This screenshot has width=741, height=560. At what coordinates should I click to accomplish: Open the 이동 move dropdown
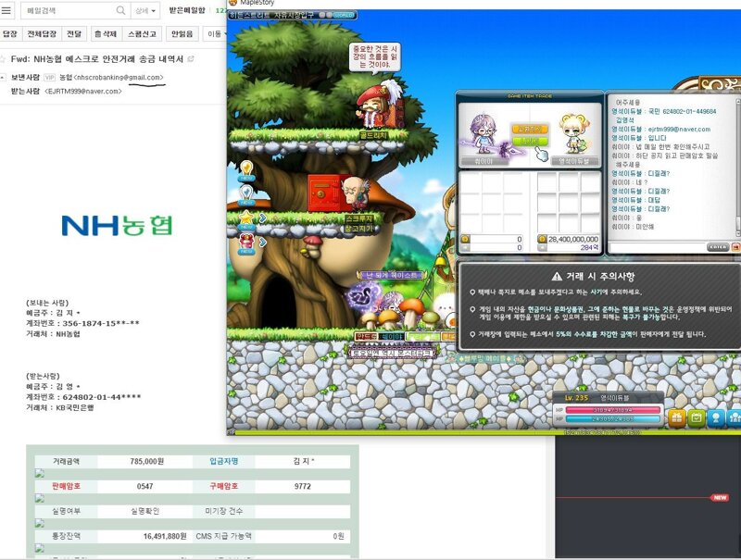(216, 34)
